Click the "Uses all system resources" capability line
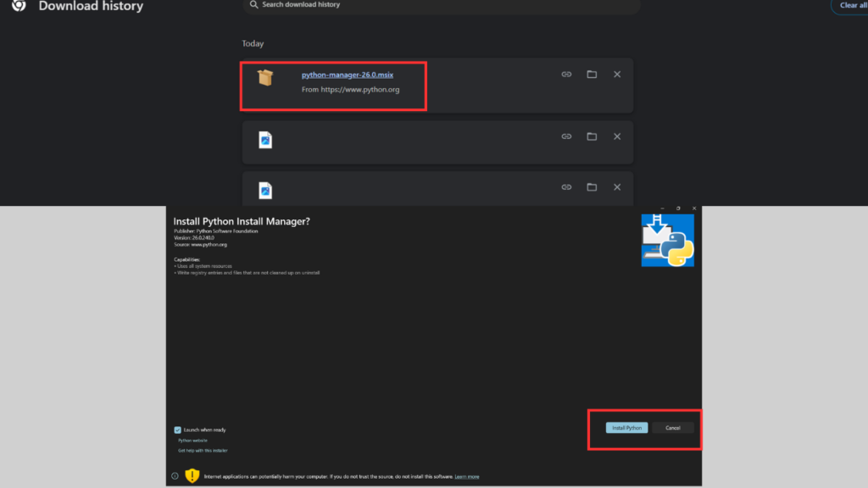 click(x=203, y=266)
